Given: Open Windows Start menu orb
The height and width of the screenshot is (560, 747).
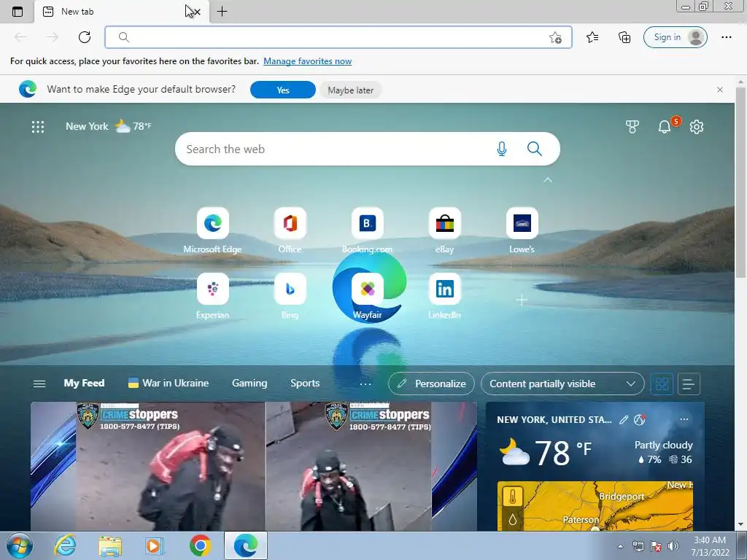Looking at the screenshot, I should point(20,545).
